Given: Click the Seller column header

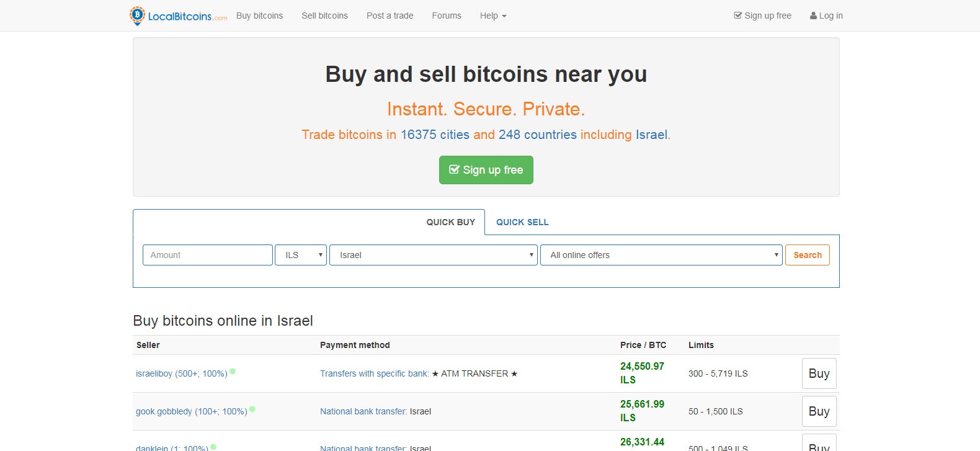Looking at the screenshot, I should pyautogui.click(x=148, y=345).
